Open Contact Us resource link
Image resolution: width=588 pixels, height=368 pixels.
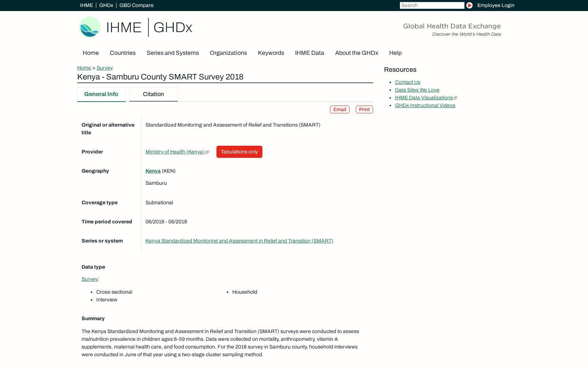coord(408,82)
